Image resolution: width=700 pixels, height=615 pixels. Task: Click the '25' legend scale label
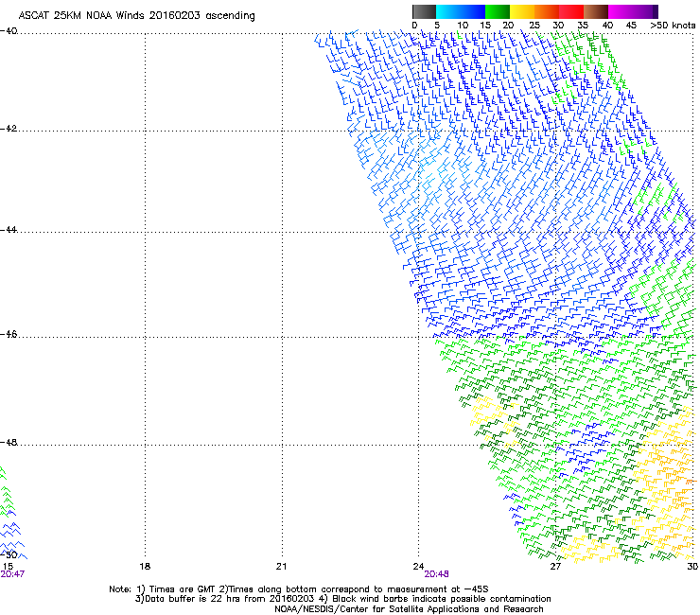(x=534, y=26)
